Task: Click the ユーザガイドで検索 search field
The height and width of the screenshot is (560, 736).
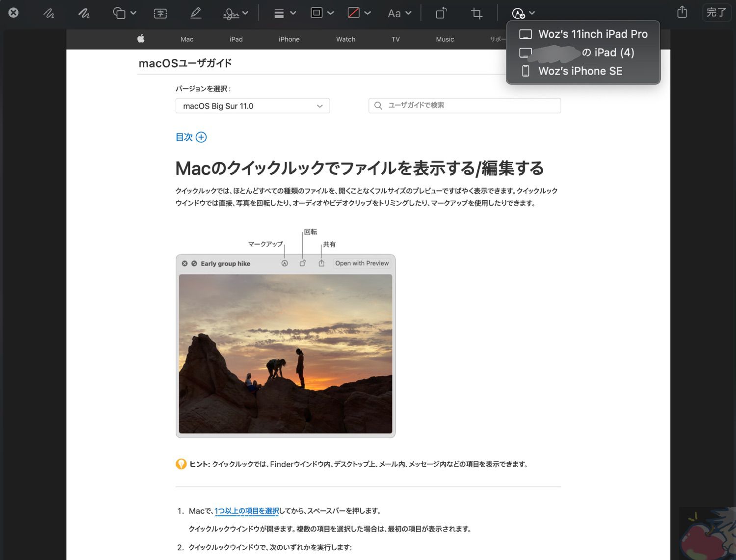Action: tap(465, 106)
